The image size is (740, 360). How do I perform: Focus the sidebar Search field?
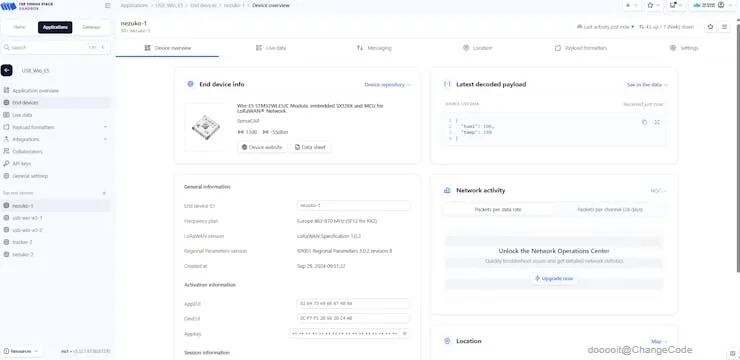tap(56, 48)
